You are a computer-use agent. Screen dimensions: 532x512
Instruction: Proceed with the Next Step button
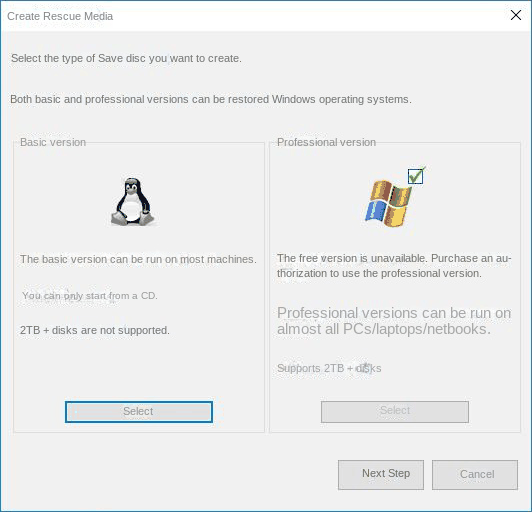pos(381,474)
